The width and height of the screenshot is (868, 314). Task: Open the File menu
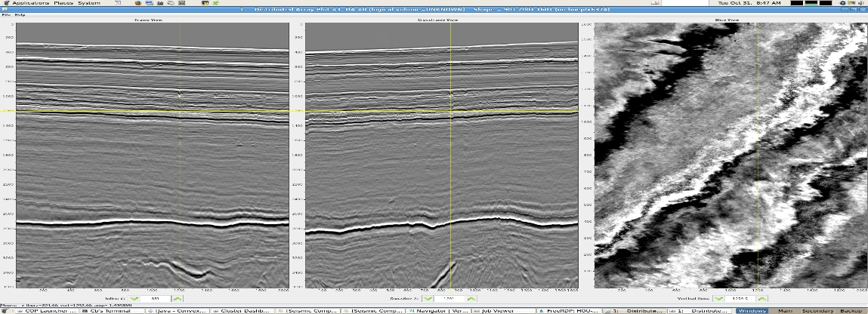(6, 14)
